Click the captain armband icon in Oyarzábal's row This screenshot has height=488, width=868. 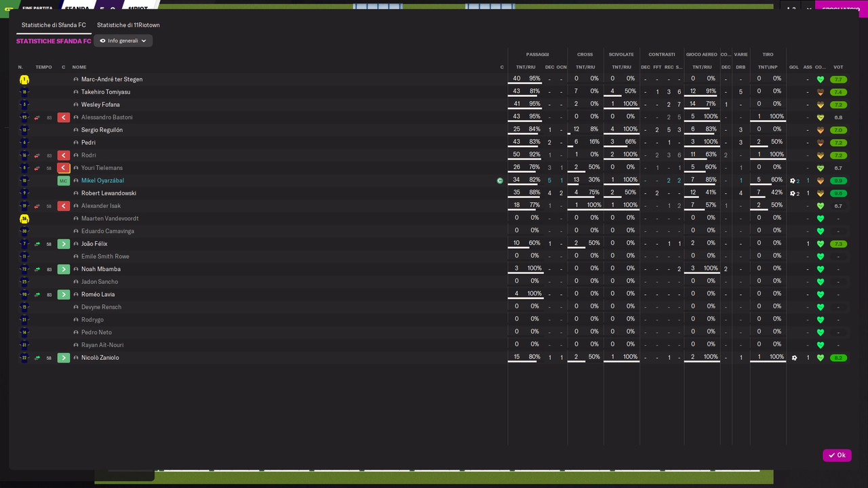point(500,181)
